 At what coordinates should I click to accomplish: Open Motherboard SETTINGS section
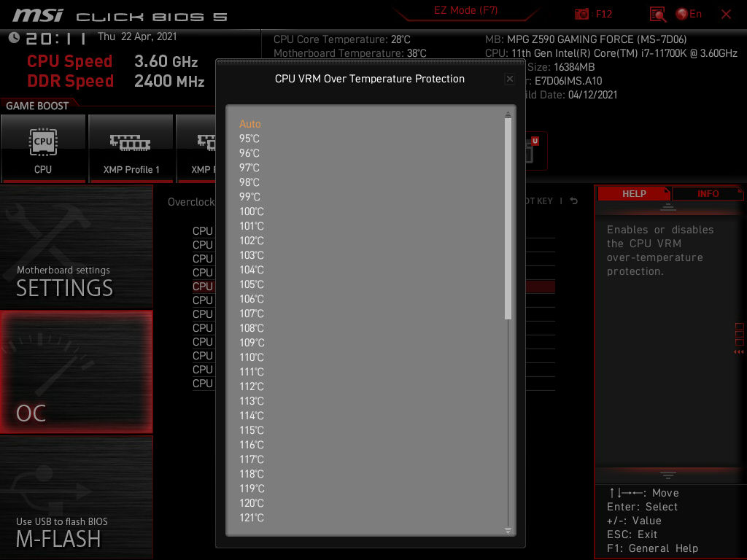[x=76, y=246]
